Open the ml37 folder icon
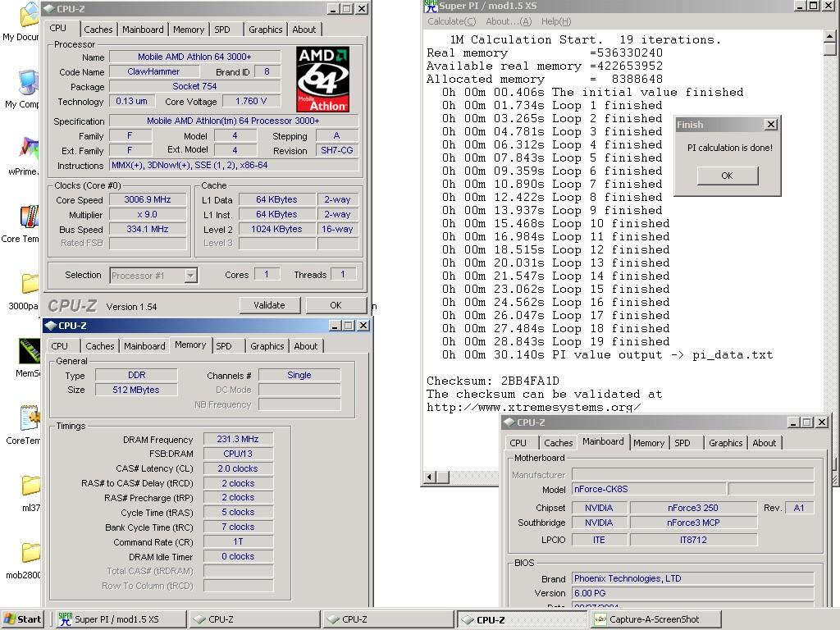840x630 pixels. [30, 486]
